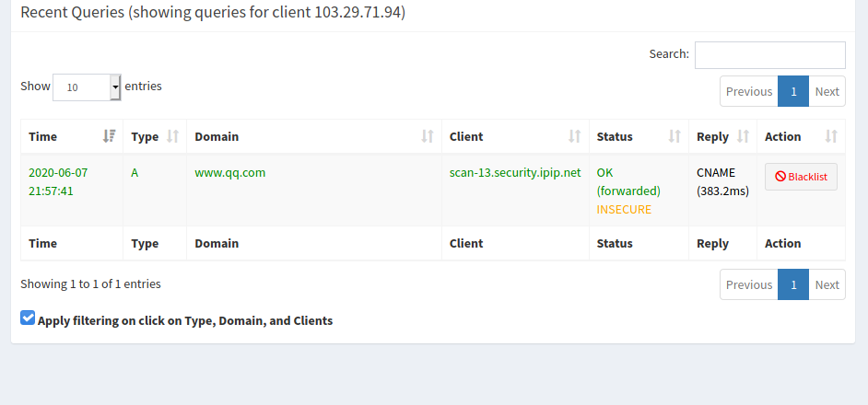Click the Domain column sort arrows
868x405 pixels.
(427, 136)
